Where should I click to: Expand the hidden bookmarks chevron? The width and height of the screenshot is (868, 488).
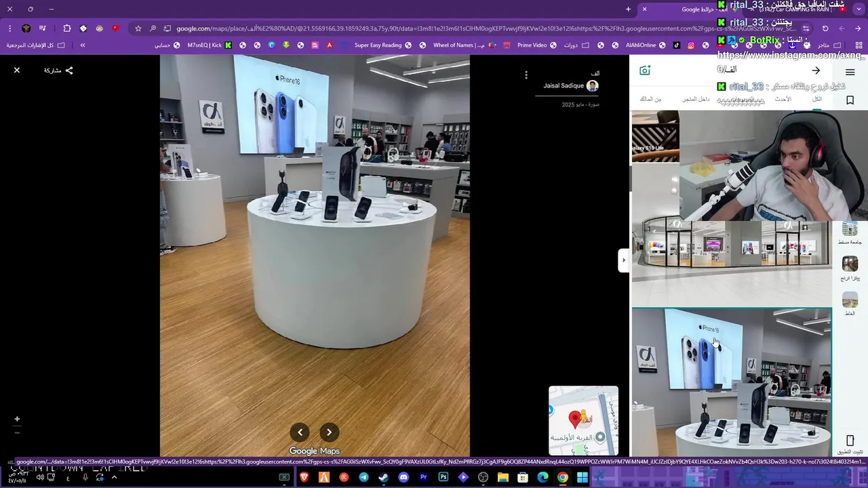pos(83,45)
